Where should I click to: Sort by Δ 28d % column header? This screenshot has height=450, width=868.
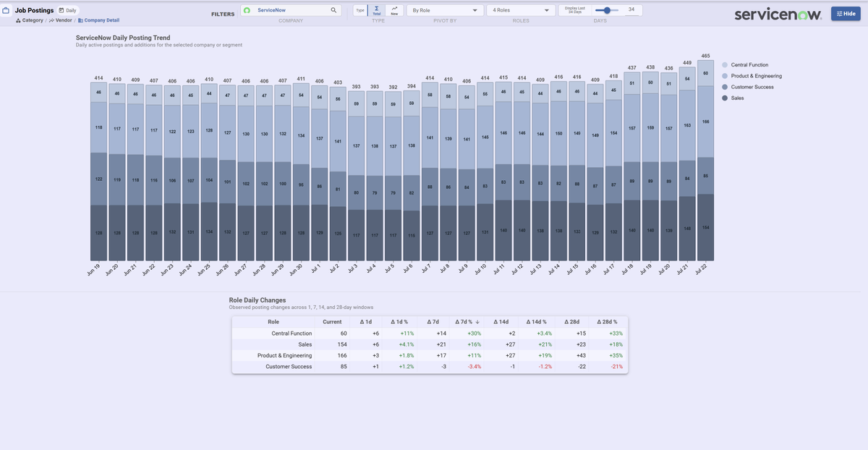pos(607,322)
